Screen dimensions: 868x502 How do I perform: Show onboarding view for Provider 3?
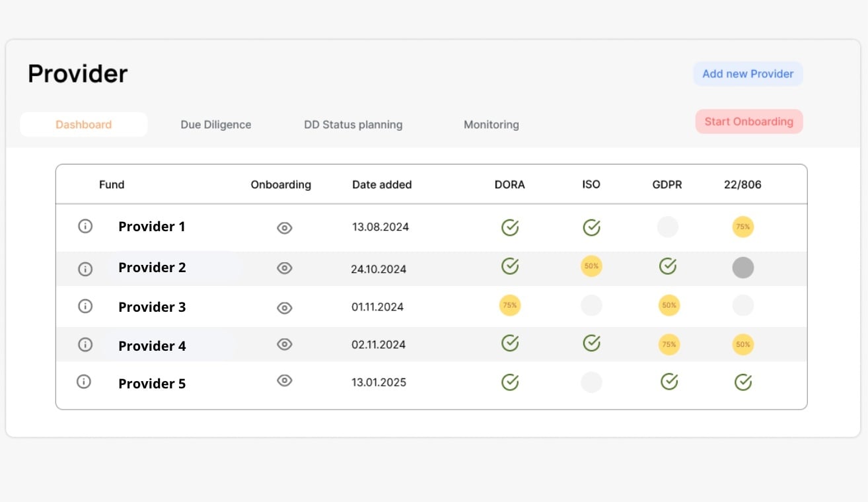point(284,308)
